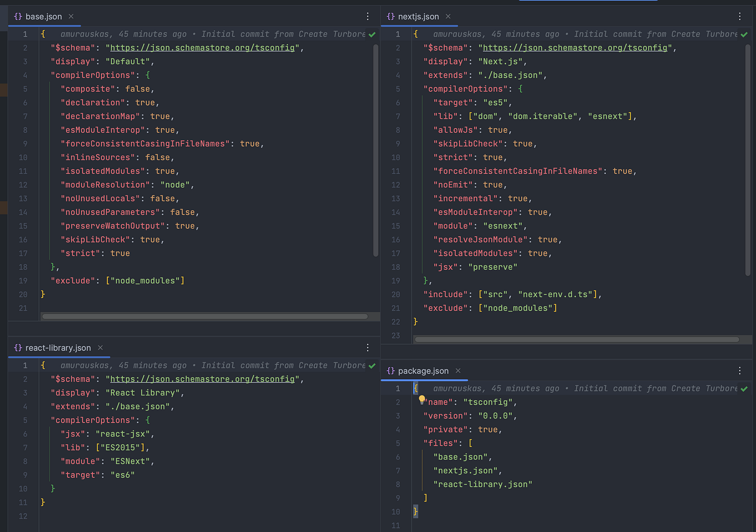The image size is (756, 532).
Task: Open the nextjs.json pane options kebab menu
Action: click(x=740, y=17)
